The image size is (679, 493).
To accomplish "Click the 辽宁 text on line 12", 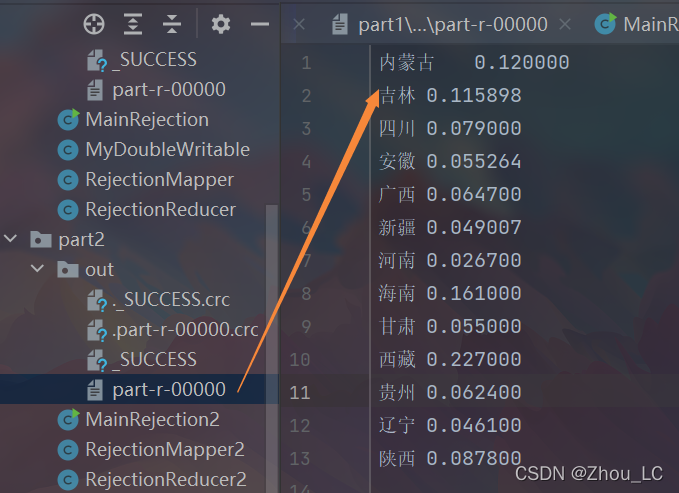I will 398,425.
